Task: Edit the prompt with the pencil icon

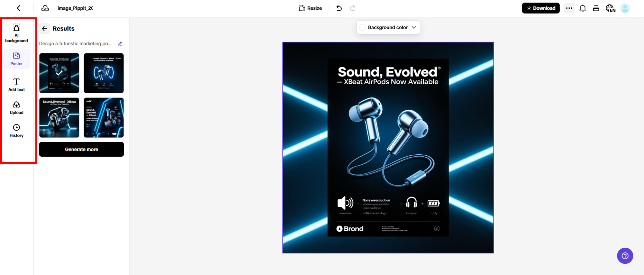Action: tap(120, 43)
